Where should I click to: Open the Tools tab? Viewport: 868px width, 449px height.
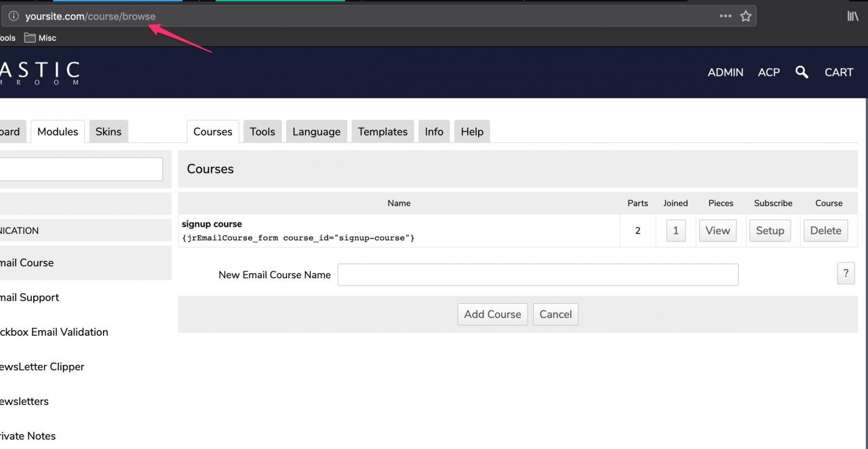point(262,132)
